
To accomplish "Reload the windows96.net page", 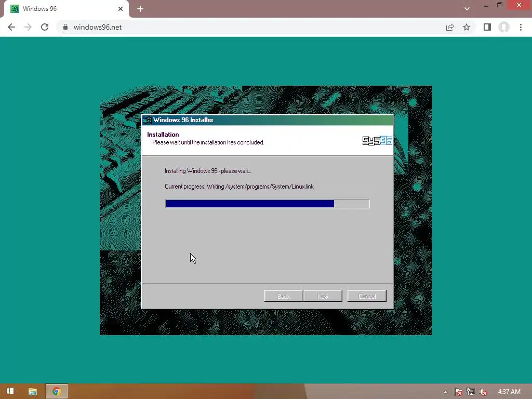I will tap(45, 27).
